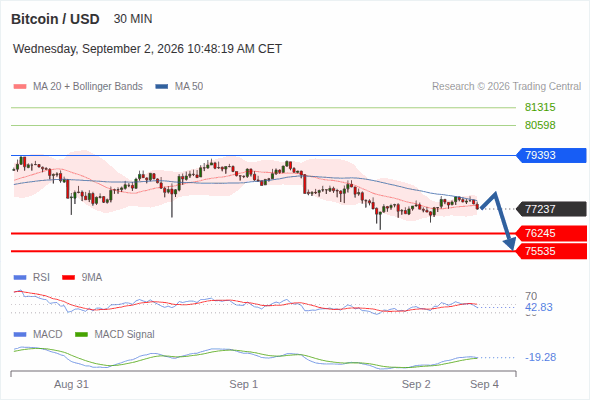Click the dark blue MA 50 legend swatch
590x400 pixels.
coord(162,87)
